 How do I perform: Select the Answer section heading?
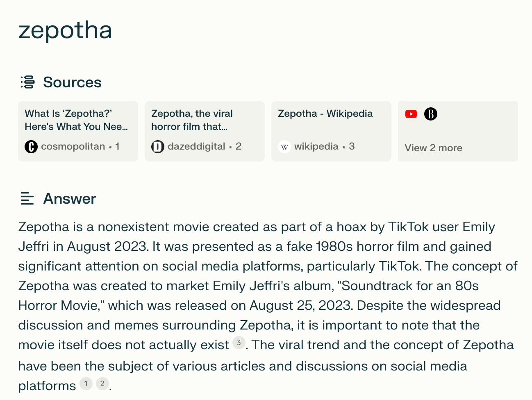69,199
